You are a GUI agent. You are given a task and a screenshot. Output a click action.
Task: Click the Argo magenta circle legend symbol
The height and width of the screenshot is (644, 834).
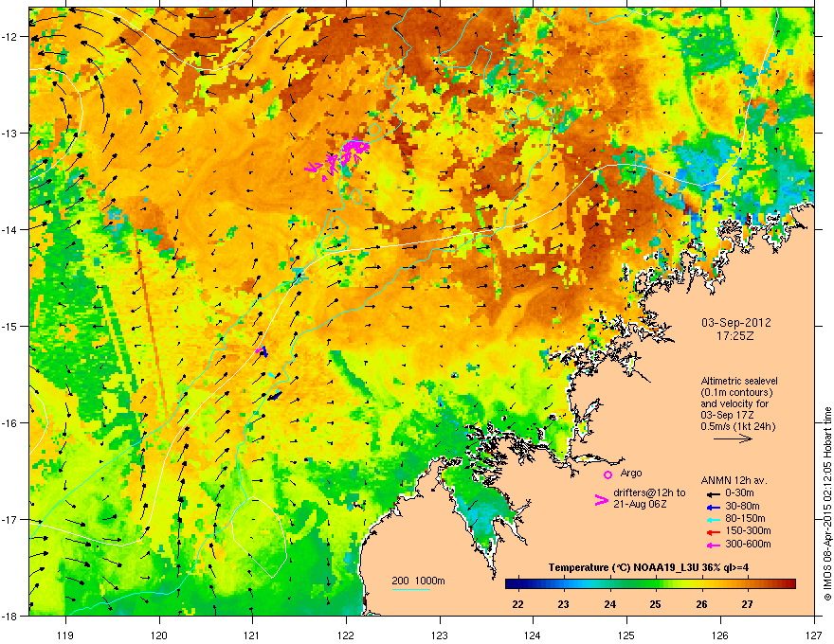coord(607,474)
